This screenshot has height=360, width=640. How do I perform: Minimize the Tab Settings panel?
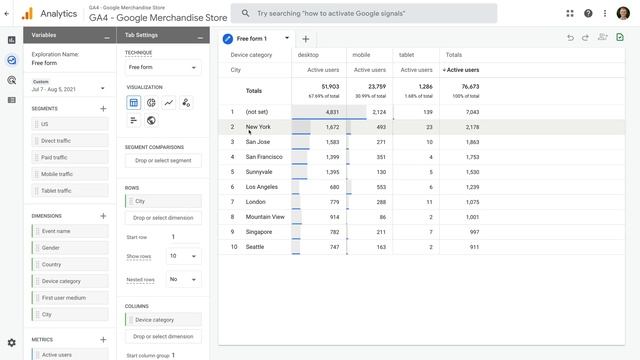tap(200, 38)
